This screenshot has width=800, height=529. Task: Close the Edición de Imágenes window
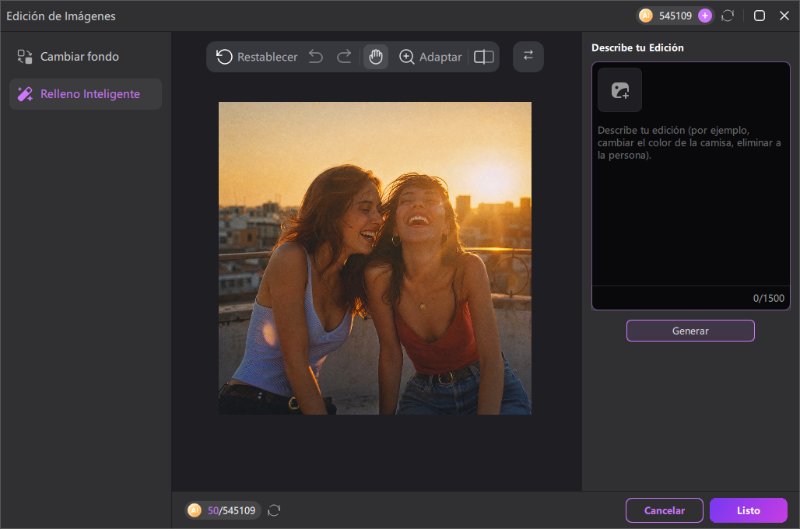coord(784,16)
